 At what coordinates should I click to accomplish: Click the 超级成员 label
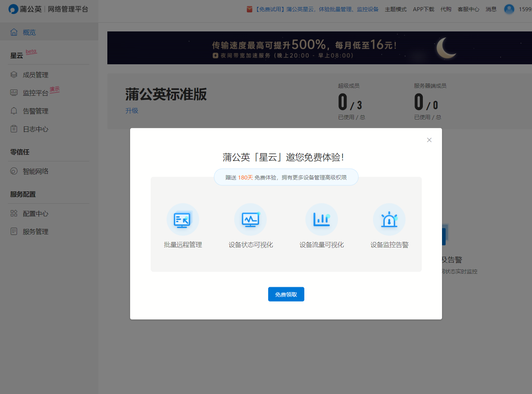click(349, 86)
